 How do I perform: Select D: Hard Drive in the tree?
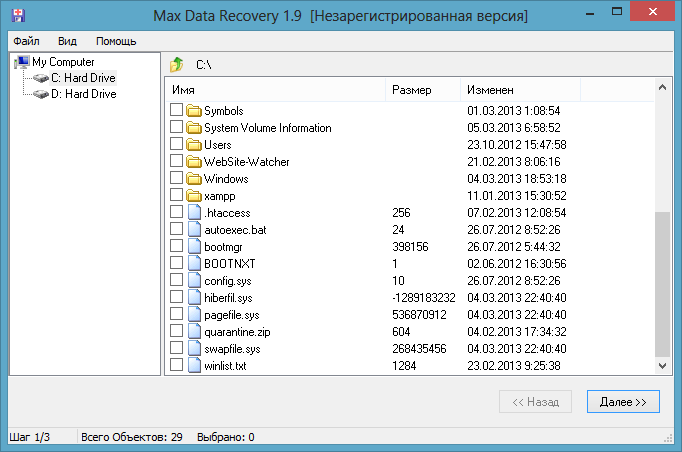click(x=84, y=94)
